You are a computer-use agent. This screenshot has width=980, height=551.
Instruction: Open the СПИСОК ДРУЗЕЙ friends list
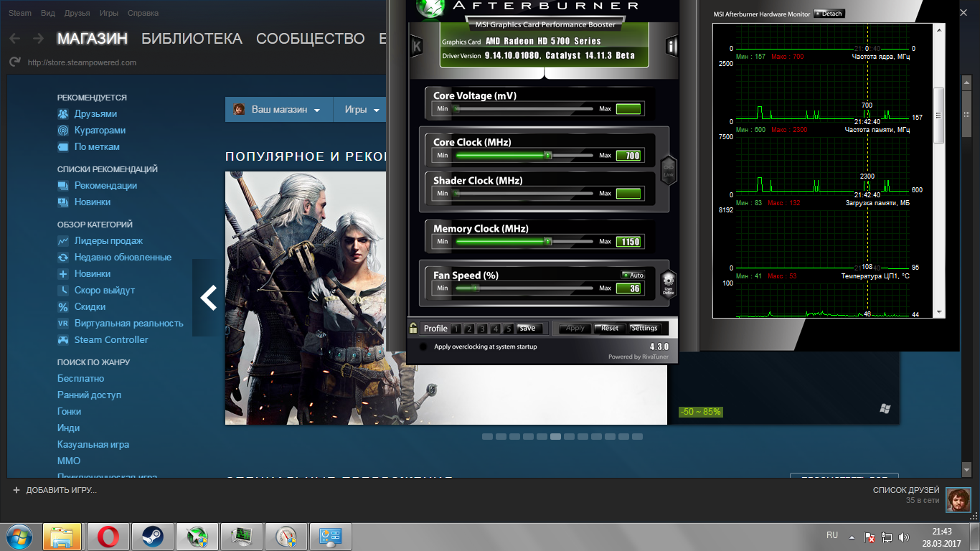click(906, 491)
